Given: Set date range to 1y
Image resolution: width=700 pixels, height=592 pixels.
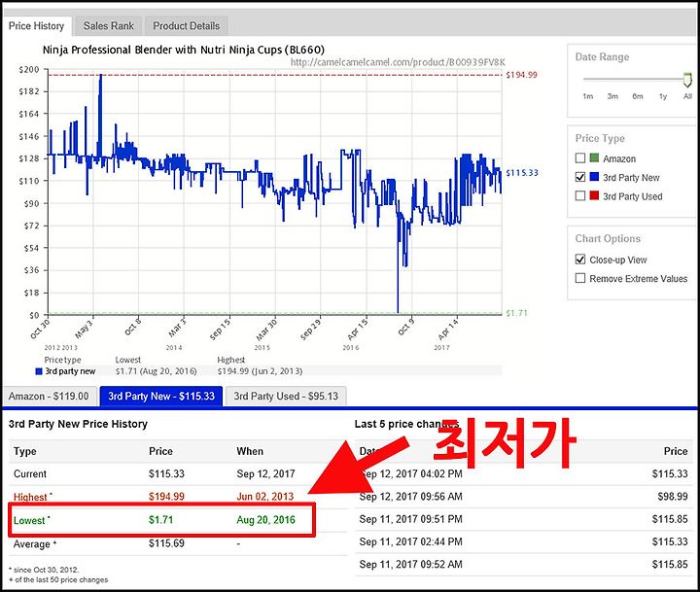Looking at the screenshot, I should (663, 96).
